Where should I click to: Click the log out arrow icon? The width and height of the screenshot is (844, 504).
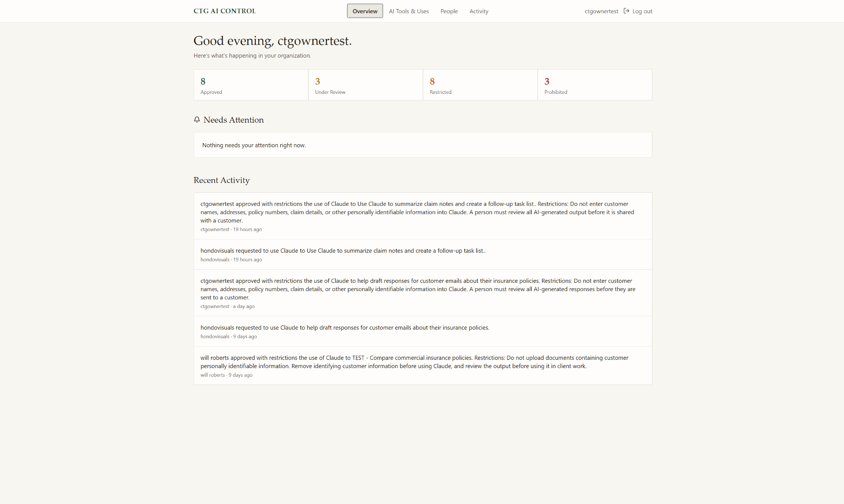626,11
